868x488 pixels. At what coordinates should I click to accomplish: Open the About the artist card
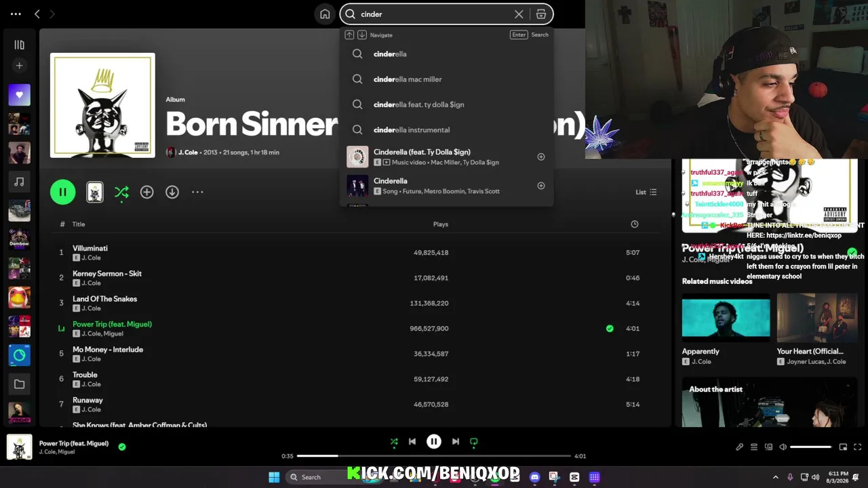click(x=770, y=403)
